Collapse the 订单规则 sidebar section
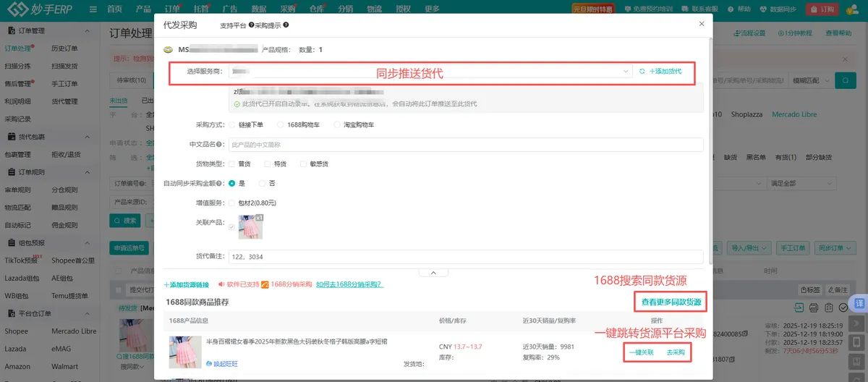Screen dimensions: 868x382 click(88, 171)
